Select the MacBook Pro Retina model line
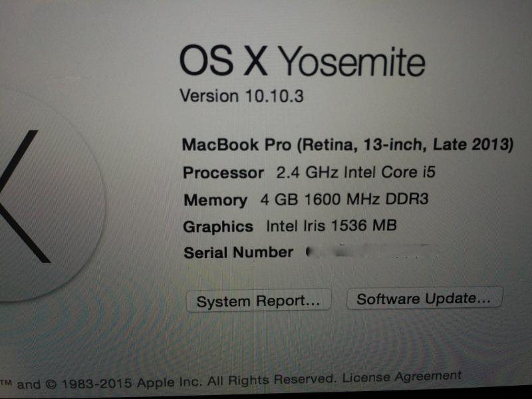 coord(348,145)
